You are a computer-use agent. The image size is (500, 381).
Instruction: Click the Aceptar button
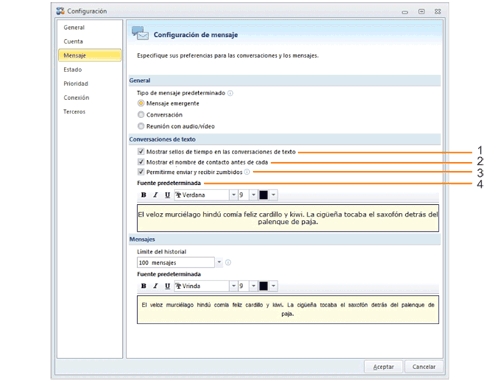coord(383,367)
